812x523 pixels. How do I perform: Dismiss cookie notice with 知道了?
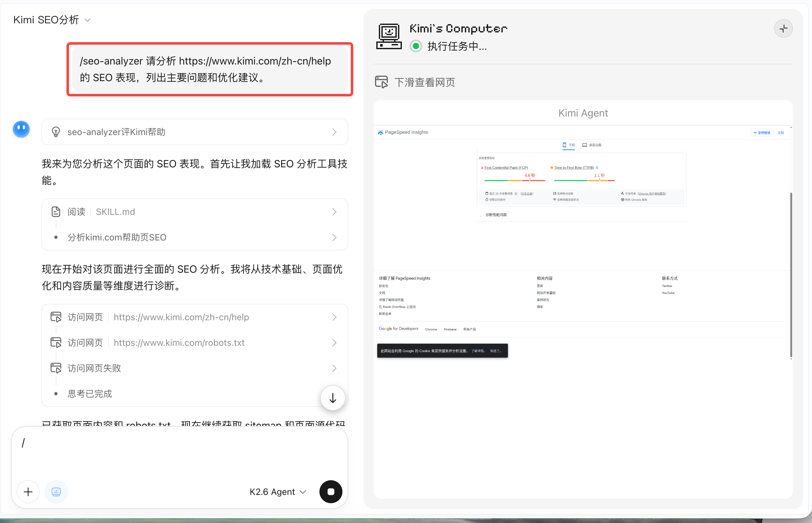(x=496, y=351)
